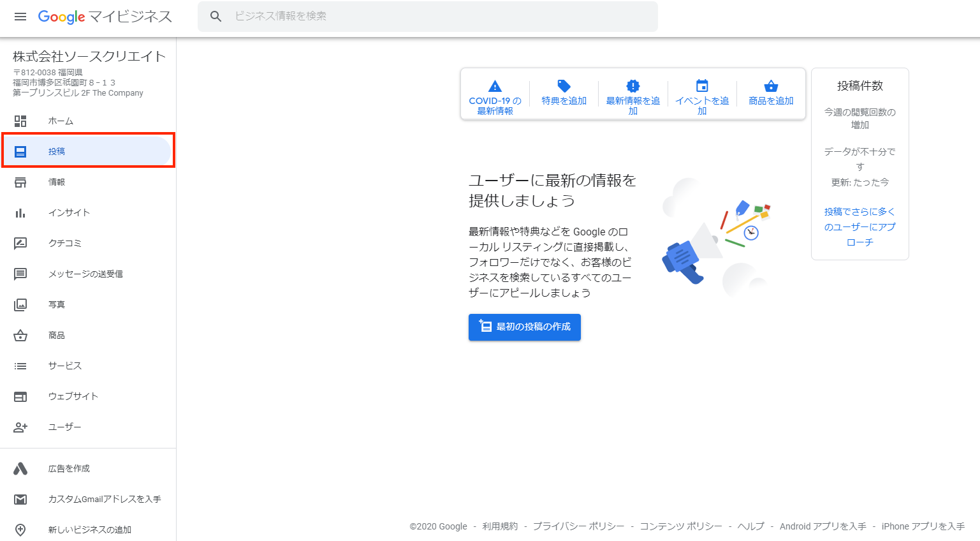Viewport: 980px width, 541px height.
Task: Click 投稿でさらに多くのユーザーにアプローチ link
Action: pos(859,227)
